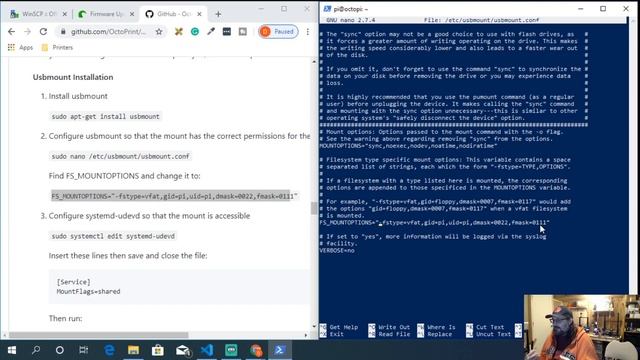Open Windows taskbar search
The image size is (640, 360).
pos(36,350)
